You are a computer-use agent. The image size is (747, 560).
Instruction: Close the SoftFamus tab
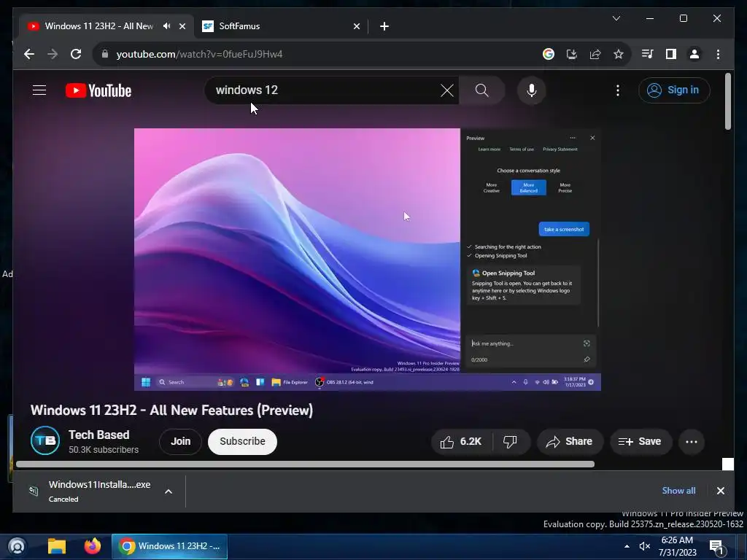[x=356, y=26]
